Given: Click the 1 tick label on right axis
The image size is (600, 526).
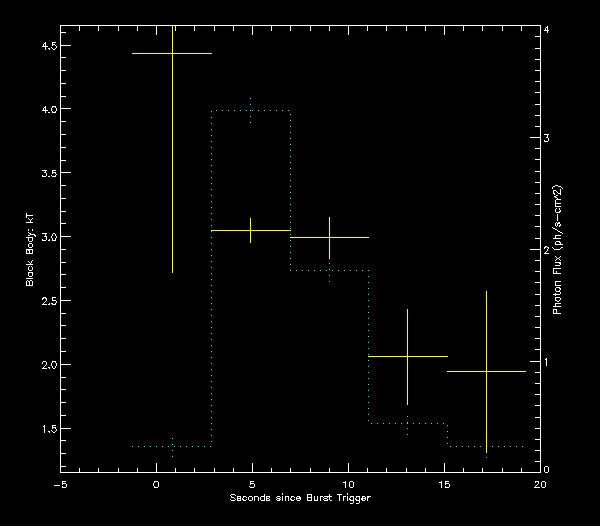Looking at the screenshot, I should tap(560, 360).
